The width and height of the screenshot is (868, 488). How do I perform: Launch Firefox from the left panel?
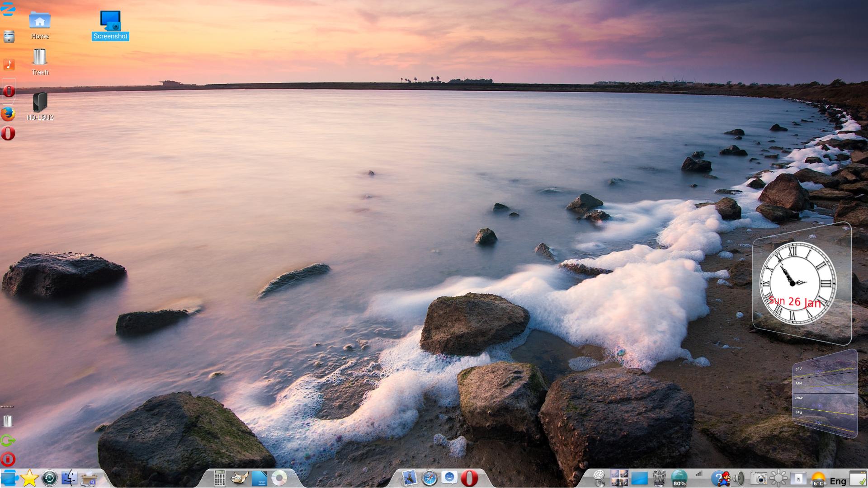click(8, 114)
